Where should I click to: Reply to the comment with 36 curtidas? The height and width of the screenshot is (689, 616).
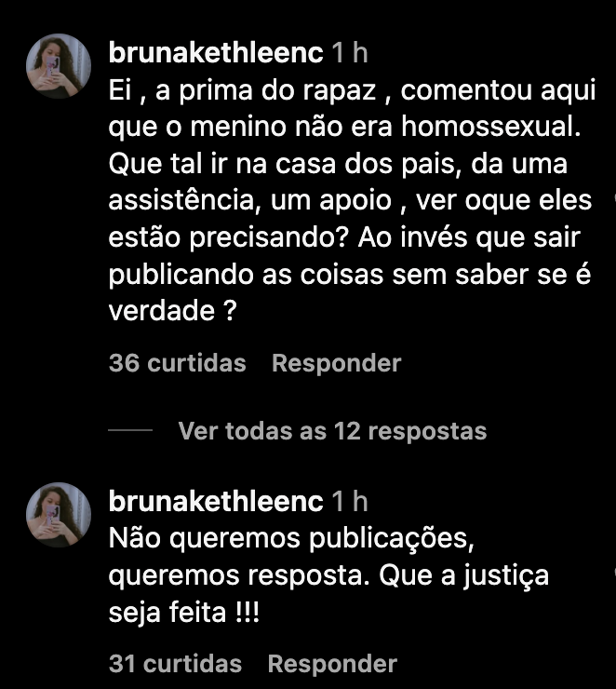pos(336,363)
